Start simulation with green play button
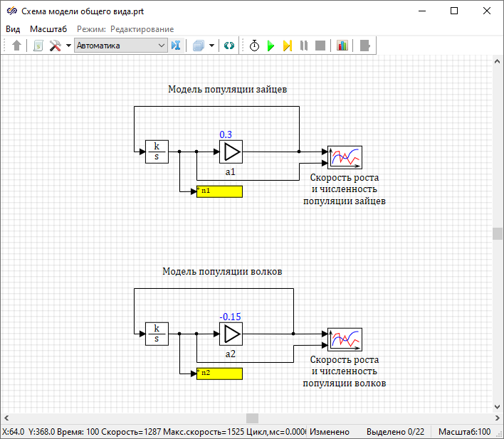Screen dimensions: 504x439 (271, 46)
